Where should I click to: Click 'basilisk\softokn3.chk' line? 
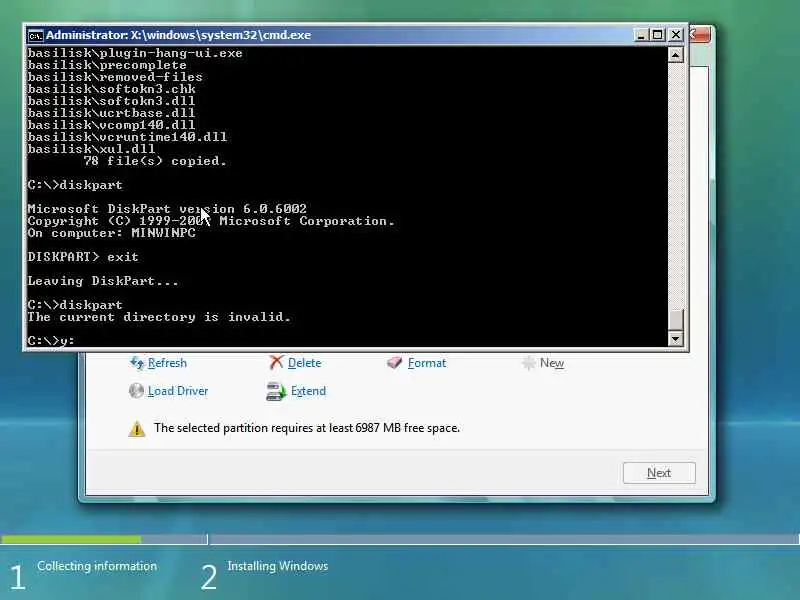[111, 89]
